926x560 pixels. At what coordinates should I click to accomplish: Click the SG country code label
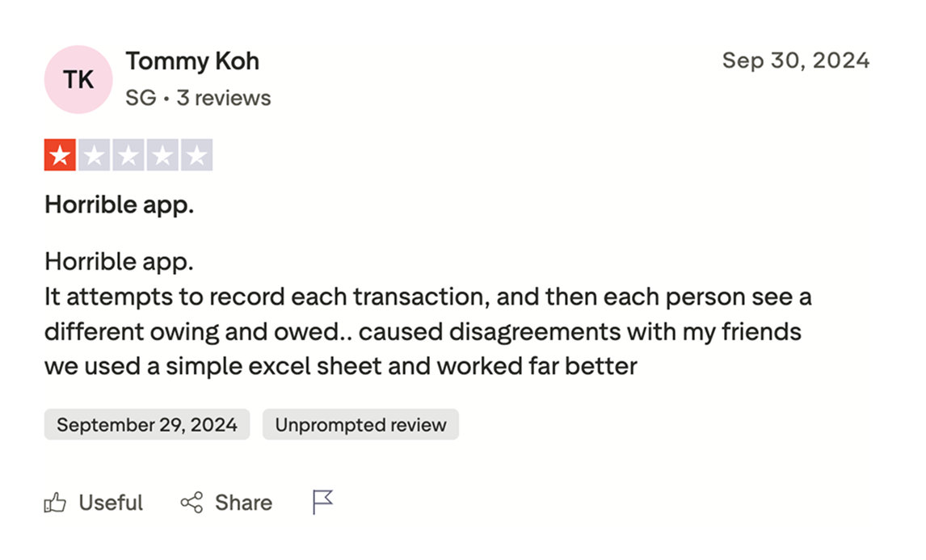pos(141,99)
